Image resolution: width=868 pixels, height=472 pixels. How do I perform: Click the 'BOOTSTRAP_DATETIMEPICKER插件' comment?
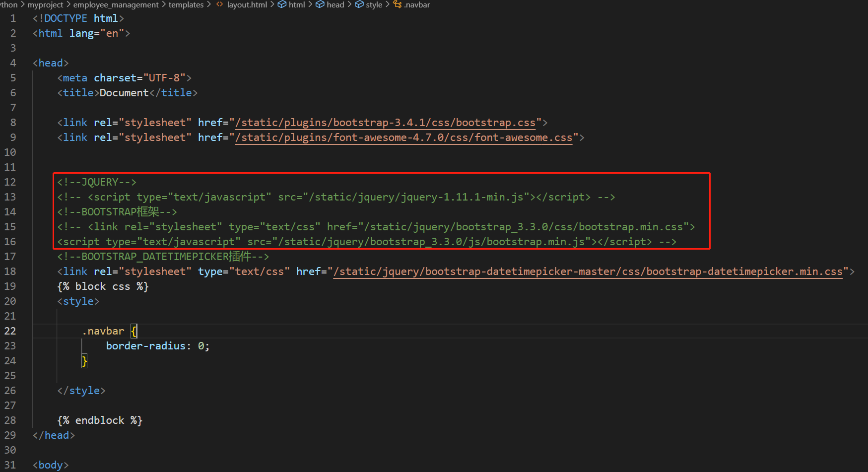click(163, 257)
